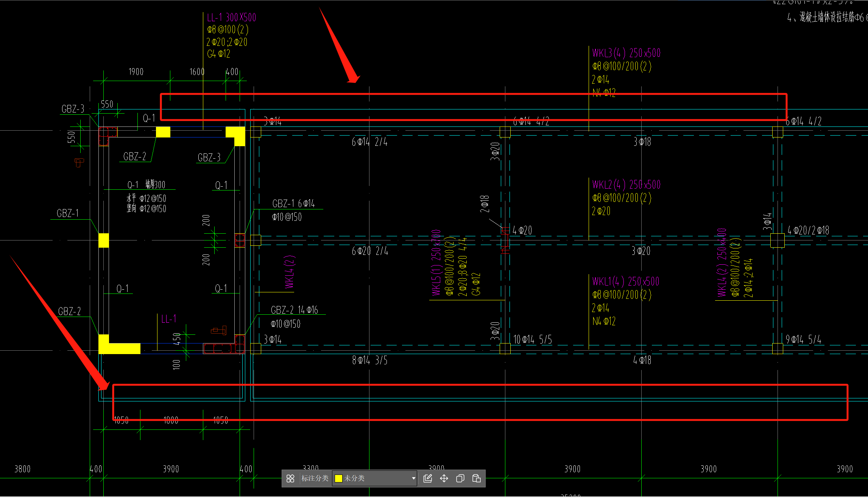Click the yellow swatch beside 未分类

tap(339, 478)
